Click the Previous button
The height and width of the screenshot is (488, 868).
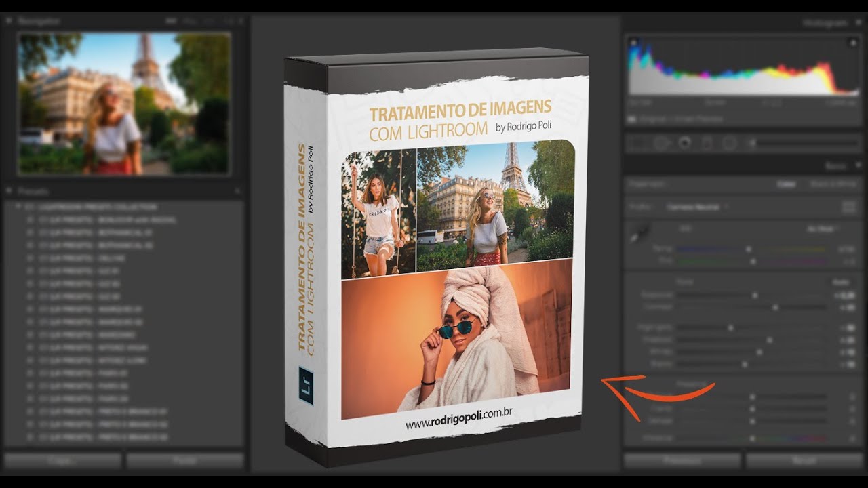[x=682, y=461]
